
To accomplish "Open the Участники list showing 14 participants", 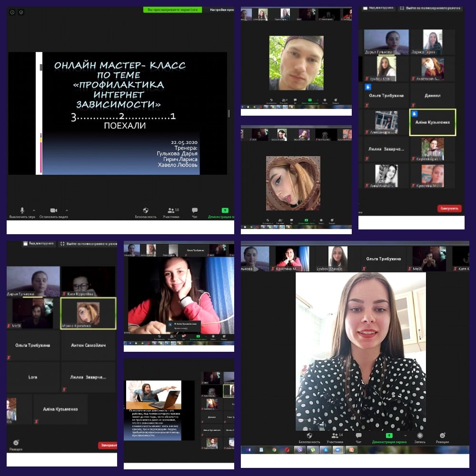I will (x=335, y=437).
